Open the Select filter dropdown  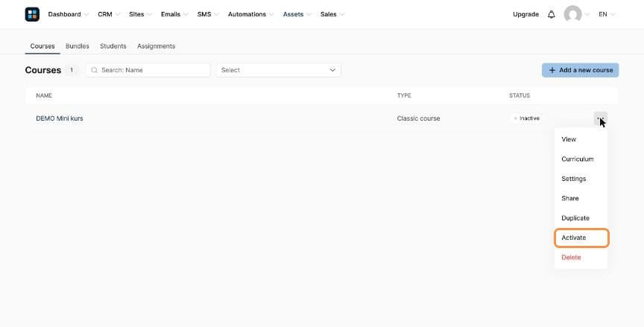click(279, 70)
